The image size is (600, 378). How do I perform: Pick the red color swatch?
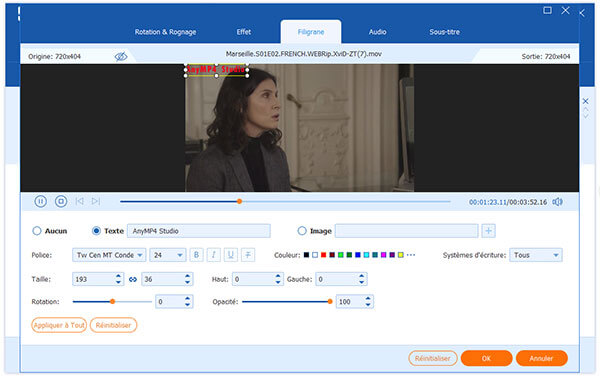tap(323, 255)
